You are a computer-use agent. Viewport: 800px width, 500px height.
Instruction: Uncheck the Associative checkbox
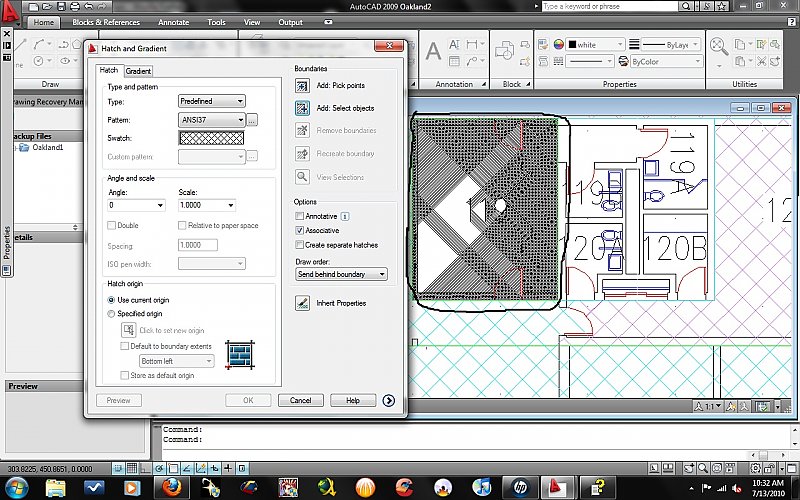300,230
